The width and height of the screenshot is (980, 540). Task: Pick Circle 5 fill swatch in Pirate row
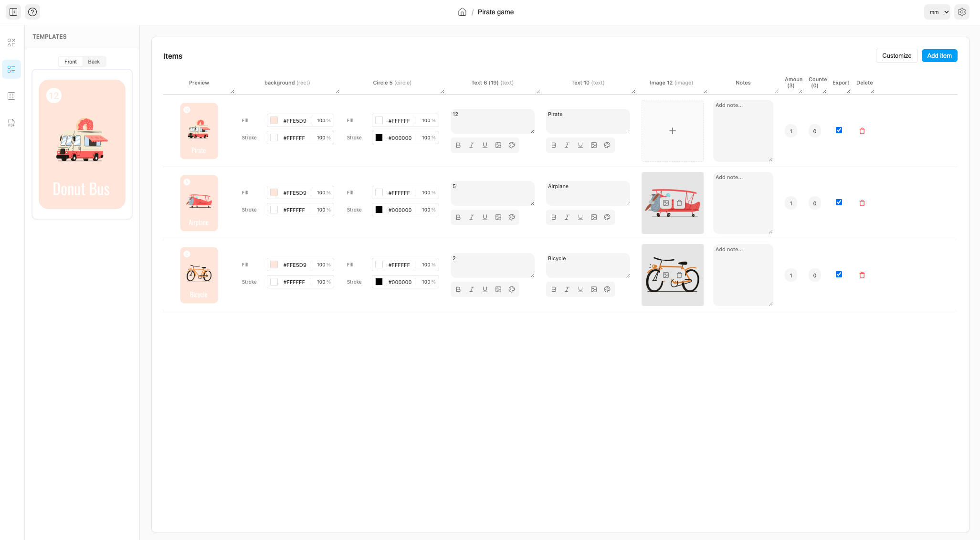[x=379, y=120]
